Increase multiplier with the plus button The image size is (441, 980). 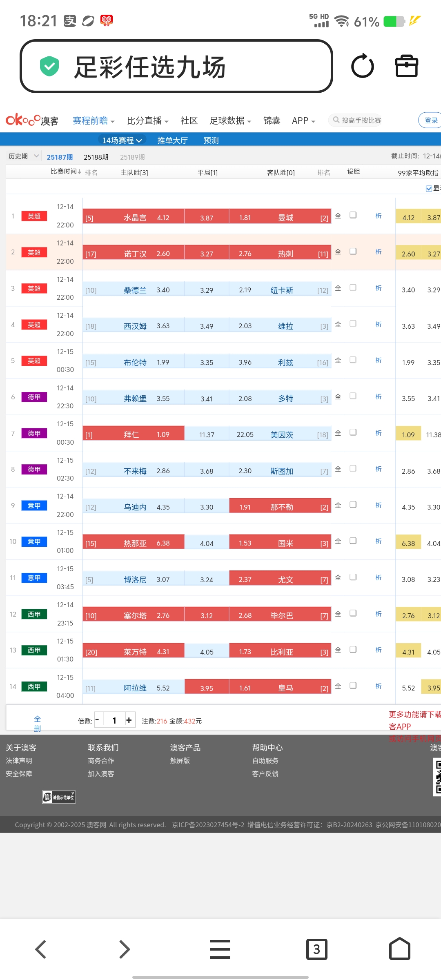[x=129, y=720]
